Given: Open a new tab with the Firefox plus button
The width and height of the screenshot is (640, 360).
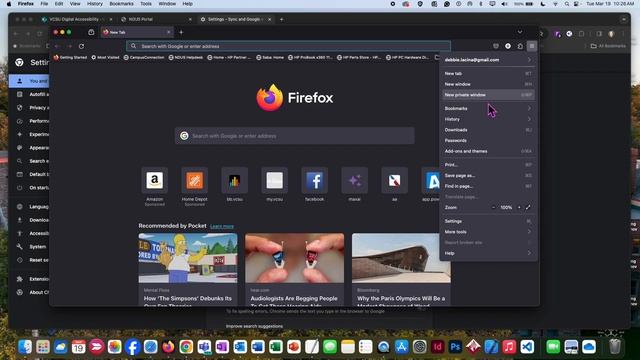Looking at the screenshot, I should click(x=181, y=32).
